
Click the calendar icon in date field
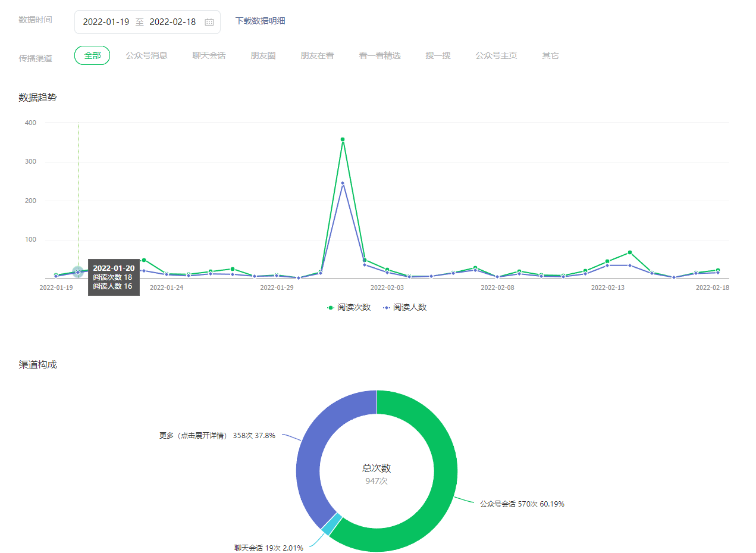point(209,22)
